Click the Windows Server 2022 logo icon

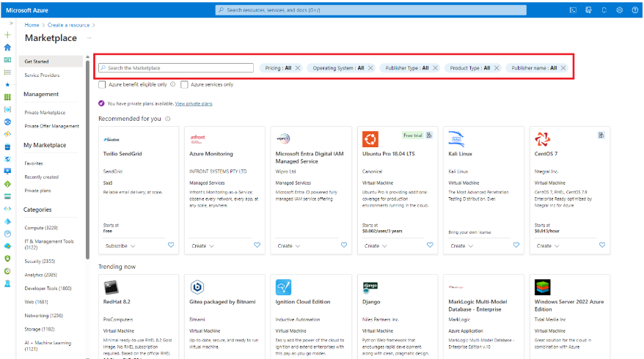(542, 287)
